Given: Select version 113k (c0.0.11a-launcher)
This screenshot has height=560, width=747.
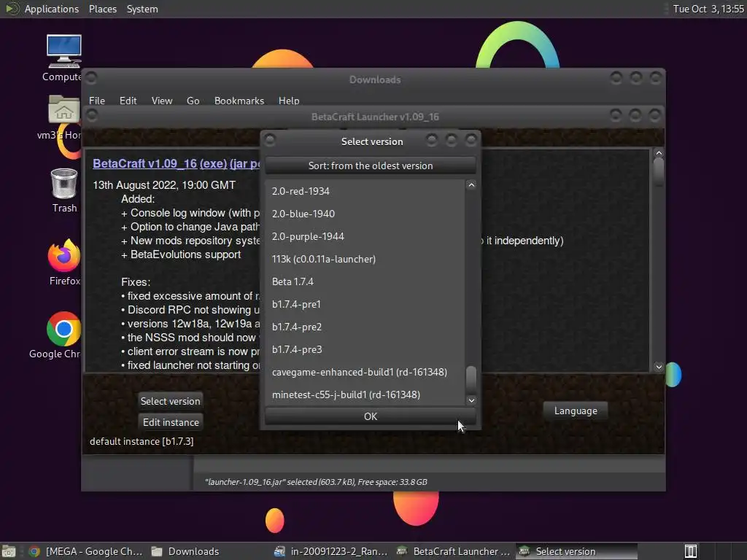Looking at the screenshot, I should point(365,259).
